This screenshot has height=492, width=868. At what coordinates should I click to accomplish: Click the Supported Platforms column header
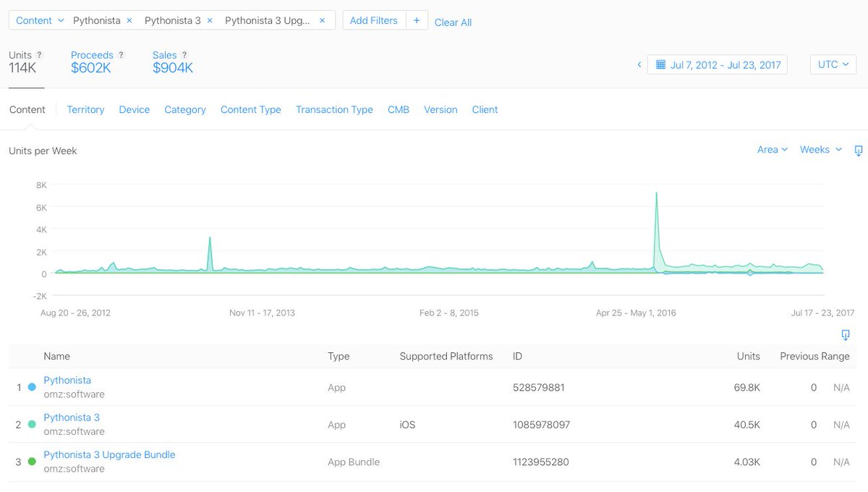[x=446, y=356]
